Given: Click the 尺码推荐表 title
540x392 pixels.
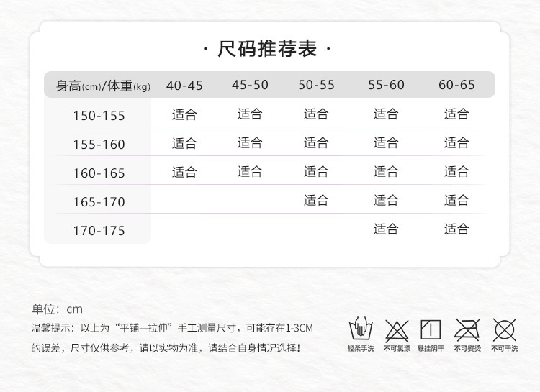Looking at the screenshot, I should [x=267, y=48].
